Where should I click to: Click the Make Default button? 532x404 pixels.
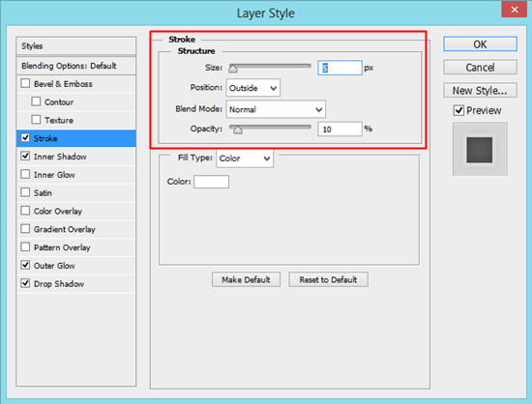point(246,279)
